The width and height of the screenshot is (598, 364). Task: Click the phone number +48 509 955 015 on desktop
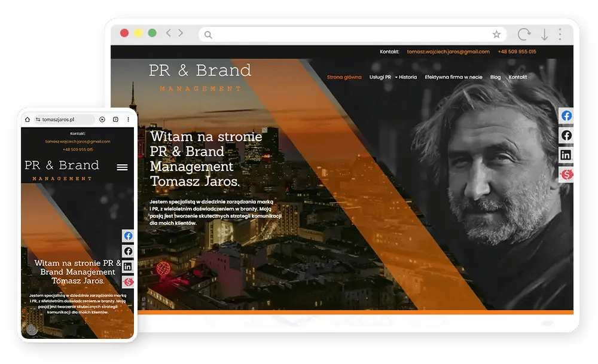click(x=517, y=51)
